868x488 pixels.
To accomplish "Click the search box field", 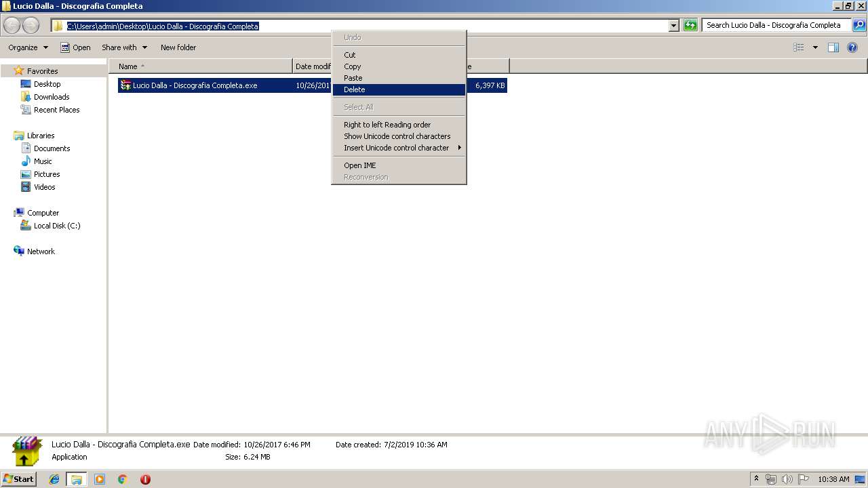I will (x=776, y=26).
